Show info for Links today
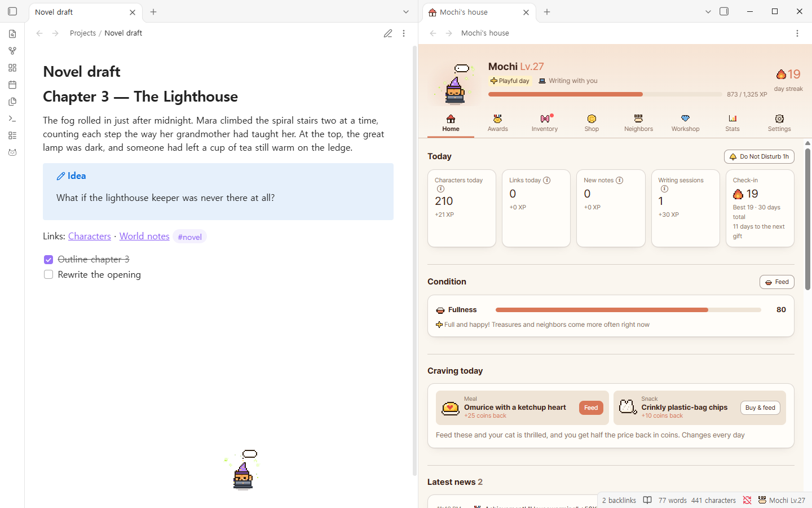 546,180
